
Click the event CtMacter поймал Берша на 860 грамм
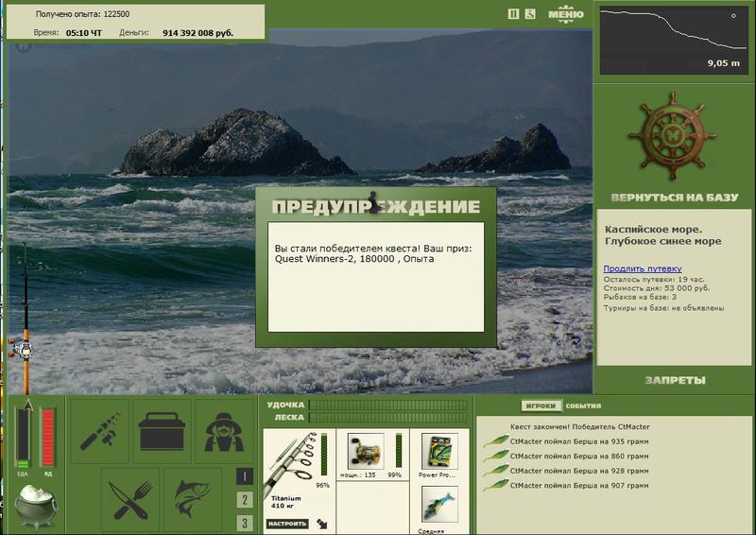pyautogui.click(x=579, y=456)
